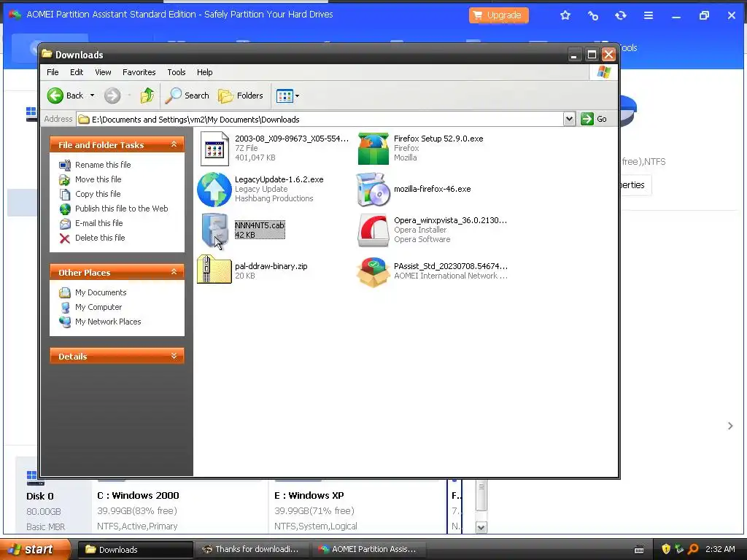Select the Firefox Setup 52.9.0.exe icon
The height and width of the screenshot is (560, 747).
(373, 149)
